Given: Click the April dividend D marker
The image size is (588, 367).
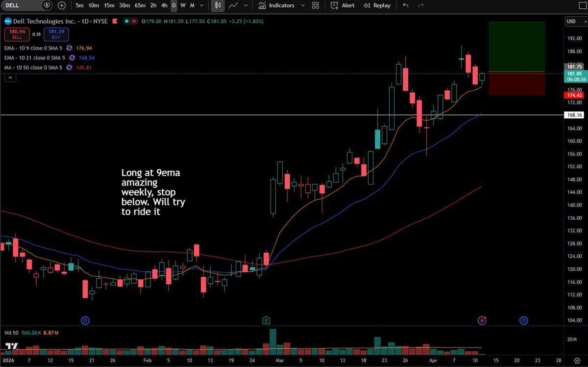Looking at the screenshot, I should [x=523, y=320].
